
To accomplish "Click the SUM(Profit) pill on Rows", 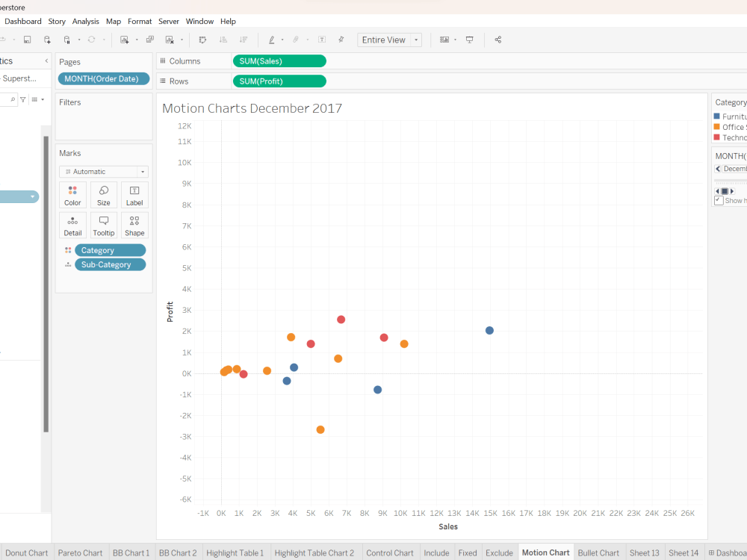I will coord(279,81).
